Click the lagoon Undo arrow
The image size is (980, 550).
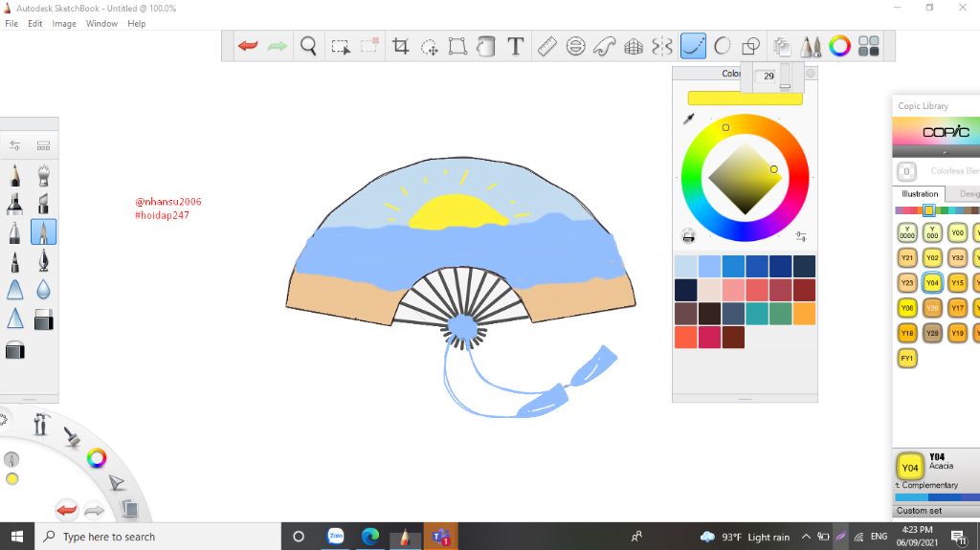click(66, 510)
